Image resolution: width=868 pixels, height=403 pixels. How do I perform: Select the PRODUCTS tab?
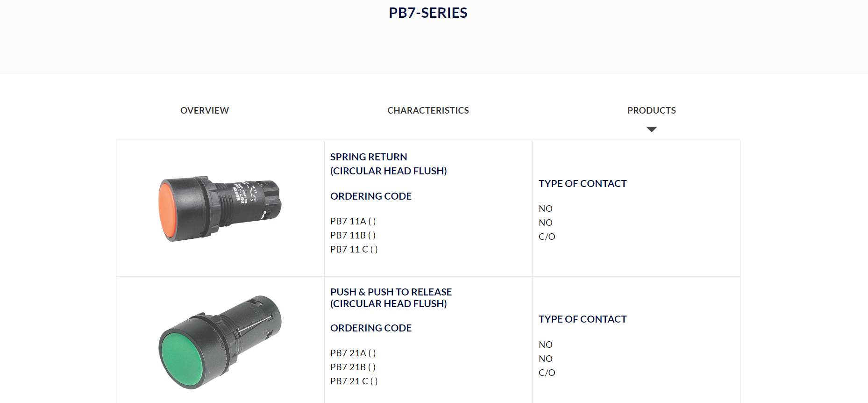(651, 110)
